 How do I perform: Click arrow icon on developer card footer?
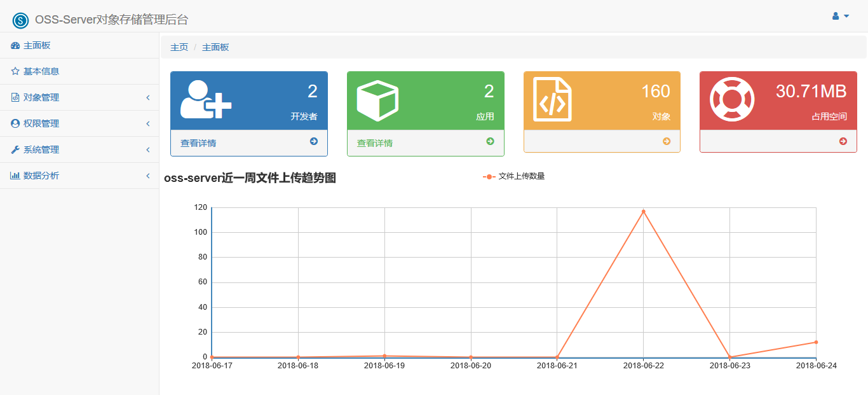tap(314, 141)
